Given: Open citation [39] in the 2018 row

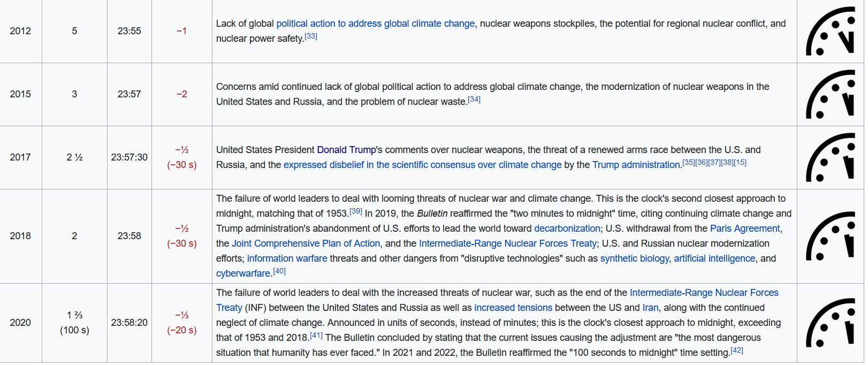Looking at the screenshot, I should coord(356,211).
